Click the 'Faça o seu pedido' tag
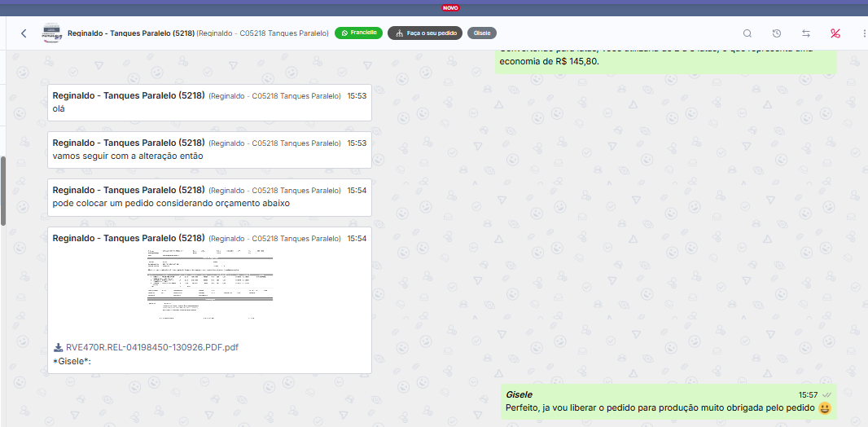Screen dimensions: 868x427 click(425, 33)
